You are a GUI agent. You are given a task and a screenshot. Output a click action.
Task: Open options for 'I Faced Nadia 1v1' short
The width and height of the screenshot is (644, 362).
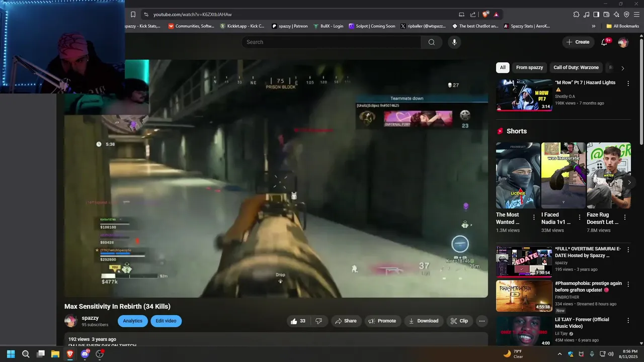[x=580, y=217]
